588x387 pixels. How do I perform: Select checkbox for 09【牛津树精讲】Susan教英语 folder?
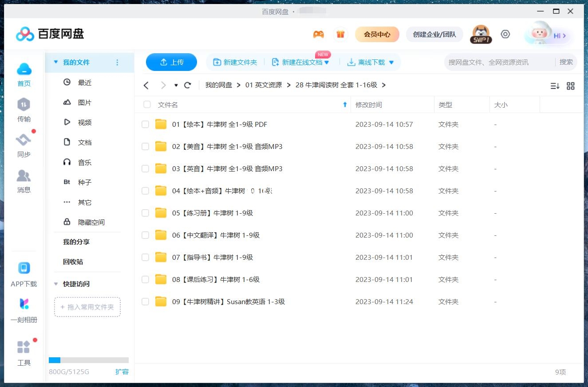click(x=145, y=301)
